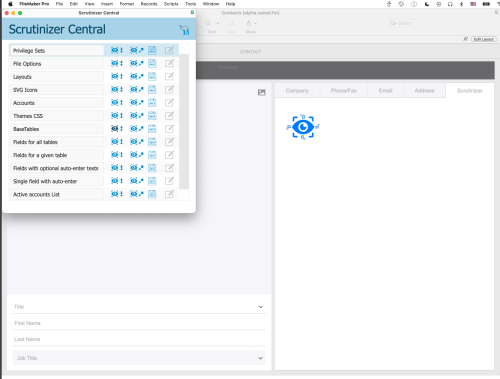Click the eye with pointer-arrow icon for Privilege Sets
Screen dimensions: 500x379
click(137, 50)
